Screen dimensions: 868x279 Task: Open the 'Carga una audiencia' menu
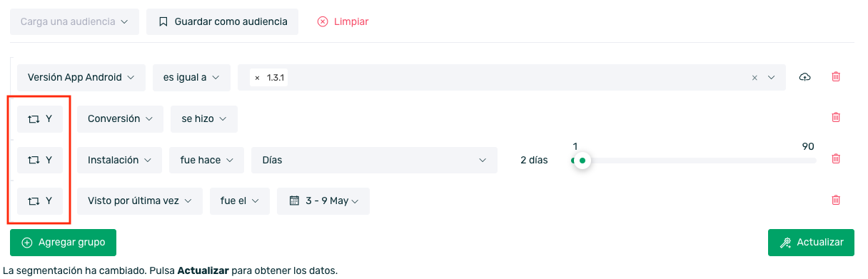click(x=74, y=21)
